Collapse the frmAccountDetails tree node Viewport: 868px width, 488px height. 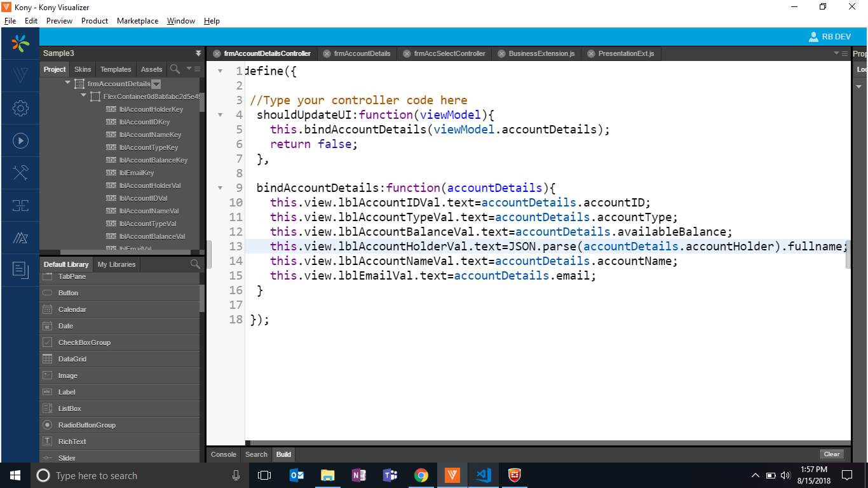point(67,83)
